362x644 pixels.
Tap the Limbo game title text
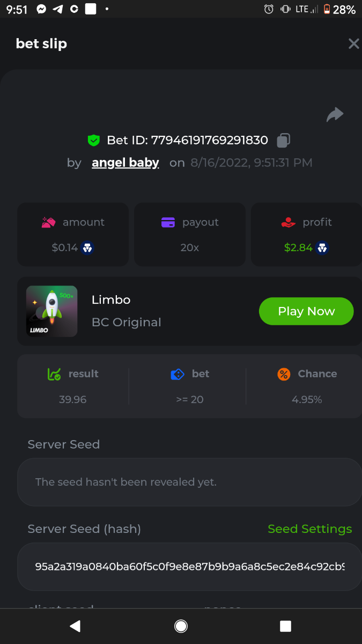click(111, 299)
